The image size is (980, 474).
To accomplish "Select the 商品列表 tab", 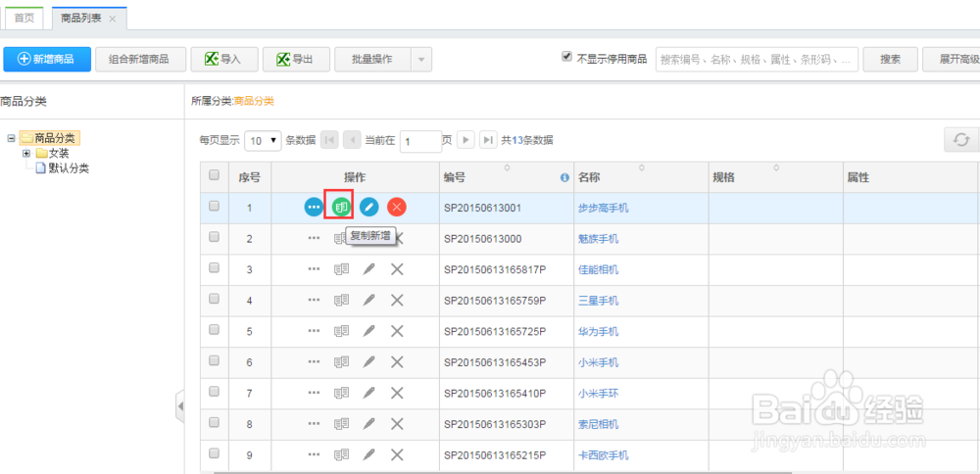I will click(81, 18).
